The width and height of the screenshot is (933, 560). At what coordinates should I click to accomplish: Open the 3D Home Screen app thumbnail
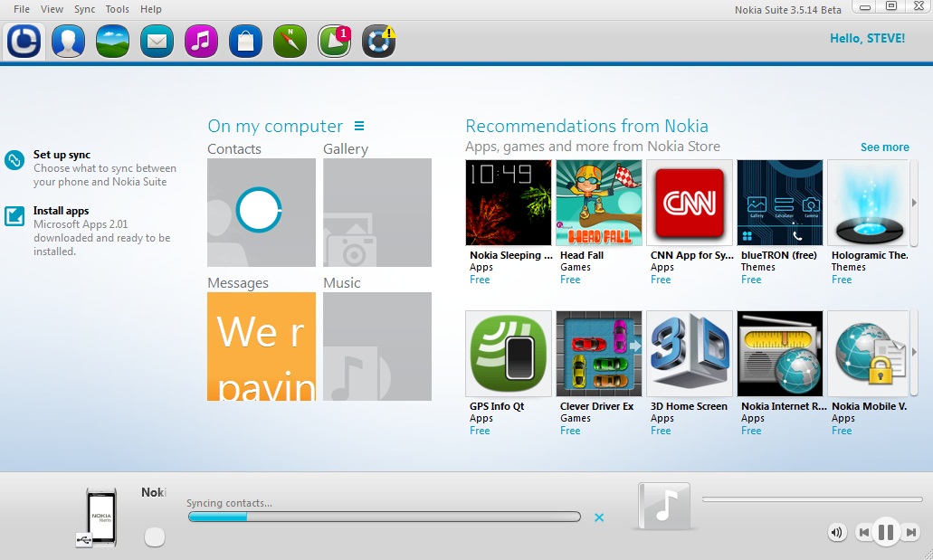point(689,354)
